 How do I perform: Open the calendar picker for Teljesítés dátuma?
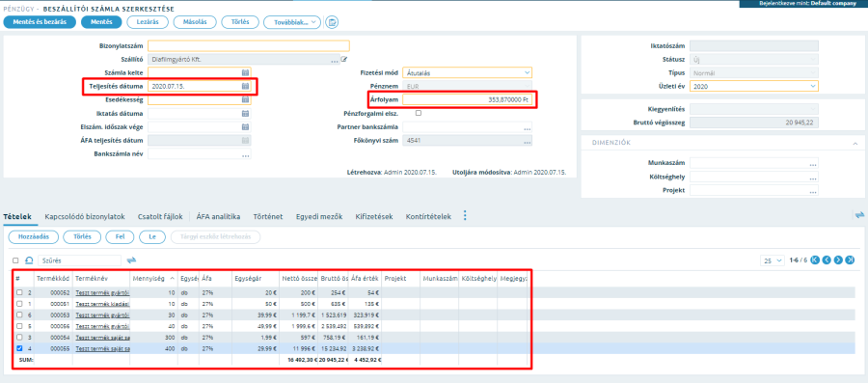pyautogui.click(x=245, y=86)
